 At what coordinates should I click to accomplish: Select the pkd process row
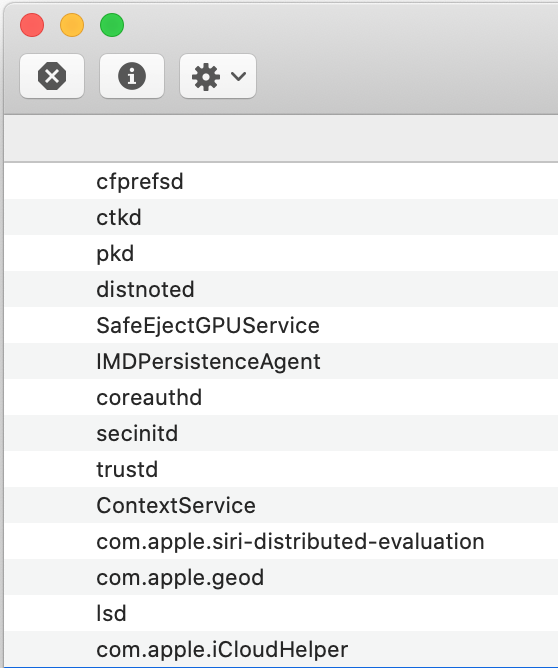pyautogui.click(x=281, y=253)
